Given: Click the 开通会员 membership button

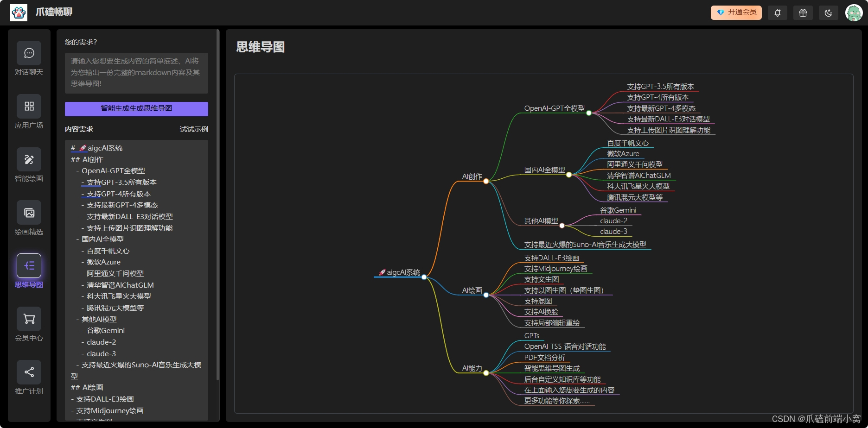Looking at the screenshot, I should tap(736, 13).
